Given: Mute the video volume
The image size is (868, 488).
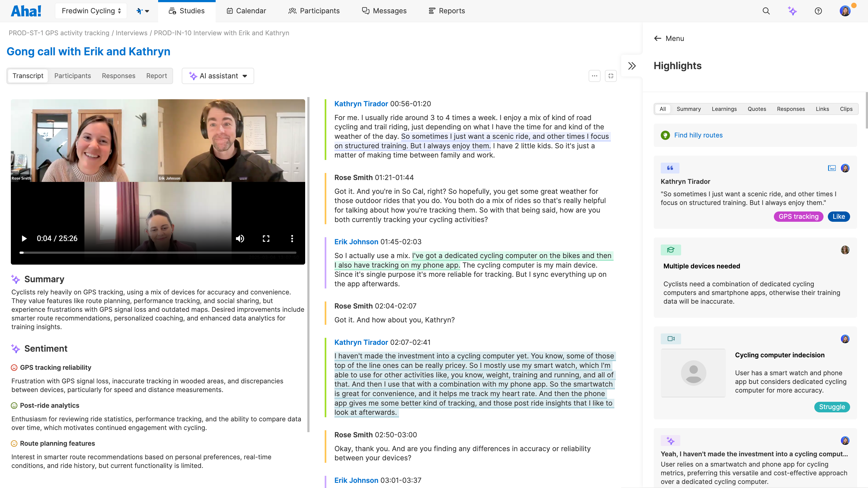Looking at the screenshot, I should click(x=240, y=239).
